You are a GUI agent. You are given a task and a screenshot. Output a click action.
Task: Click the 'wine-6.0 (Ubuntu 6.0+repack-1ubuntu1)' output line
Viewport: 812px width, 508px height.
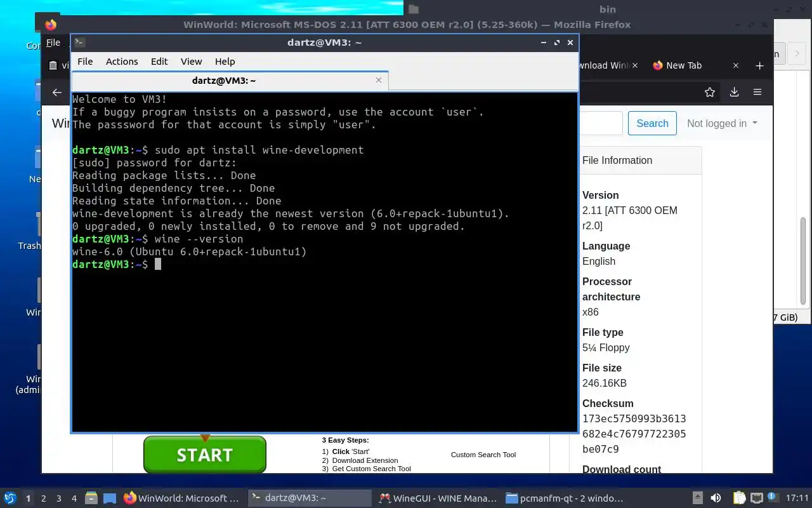point(190,251)
